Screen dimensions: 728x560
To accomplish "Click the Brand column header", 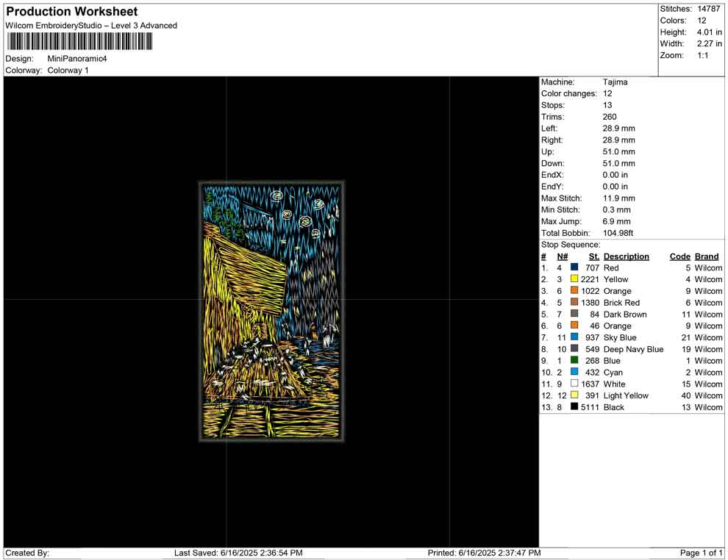I will tap(707, 256).
